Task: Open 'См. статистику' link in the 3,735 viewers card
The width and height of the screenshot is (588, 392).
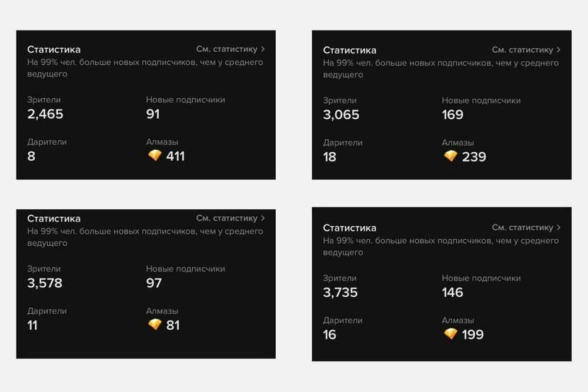Action: (522, 227)
